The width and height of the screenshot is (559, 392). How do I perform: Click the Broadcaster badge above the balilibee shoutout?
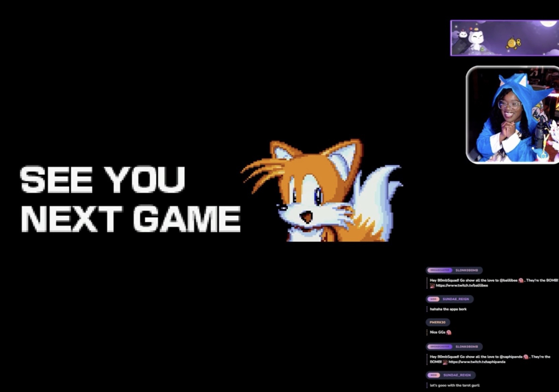coord(439,270)
